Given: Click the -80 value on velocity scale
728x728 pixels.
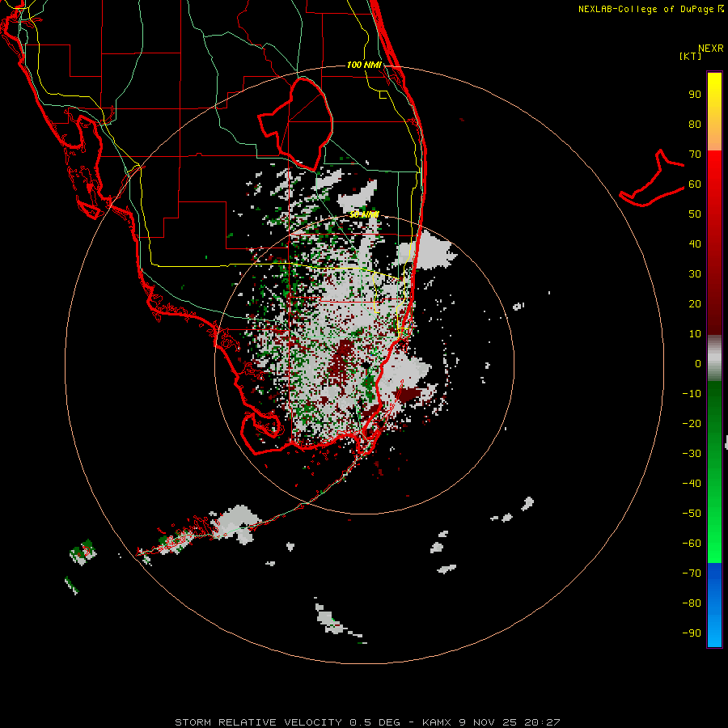Looking at the screenshot, I should click(692, 603).
